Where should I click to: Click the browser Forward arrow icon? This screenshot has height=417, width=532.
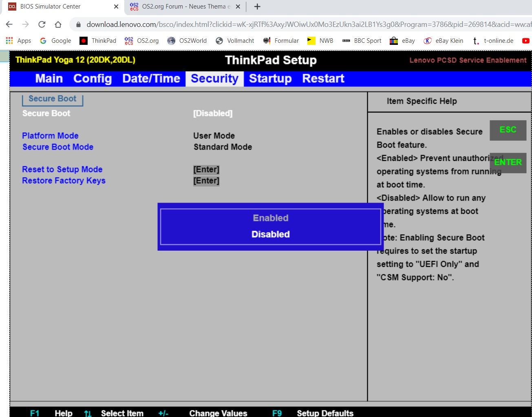click(x=25, y=24)
